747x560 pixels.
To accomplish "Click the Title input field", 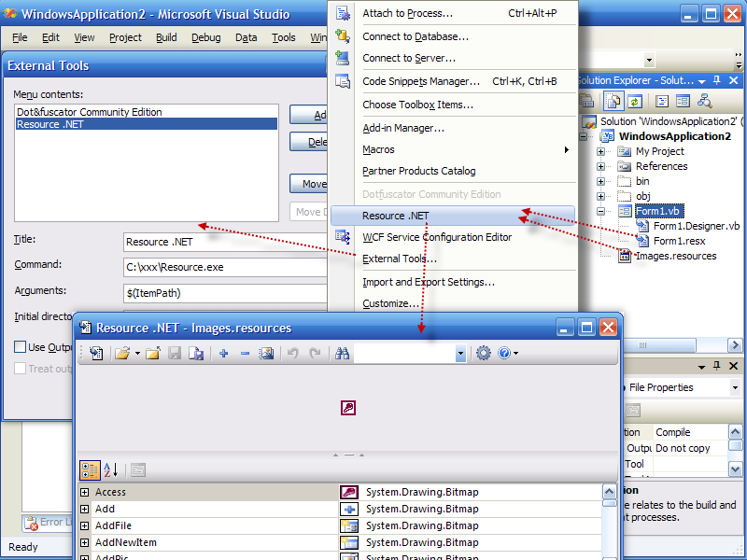I will tap(226, 242).
